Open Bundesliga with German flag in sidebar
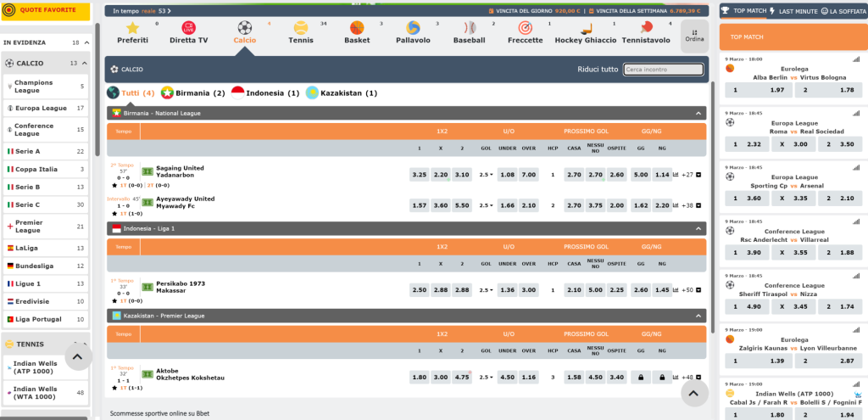 (46, 266)
